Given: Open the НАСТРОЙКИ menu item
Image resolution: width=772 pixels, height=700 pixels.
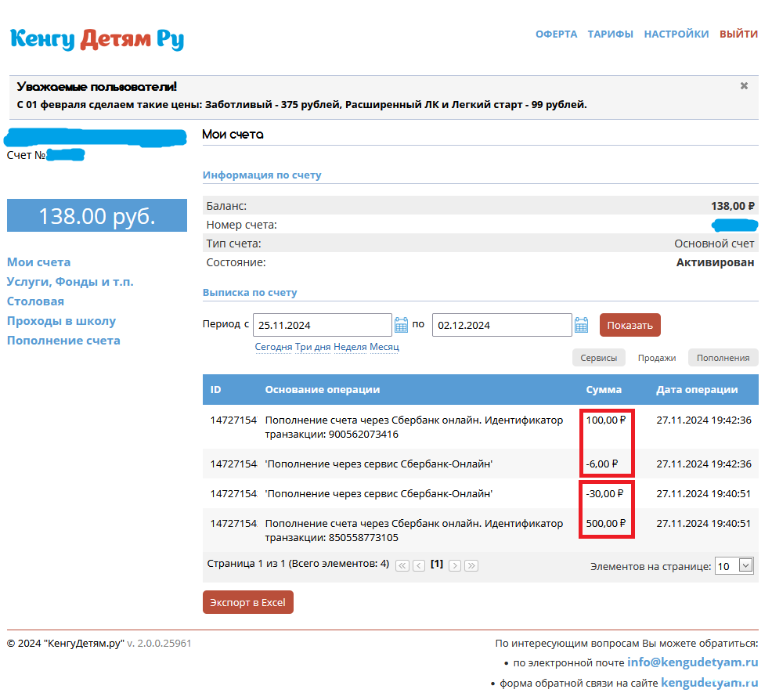Looking at the screenshot, I should (x=676, y=34).
